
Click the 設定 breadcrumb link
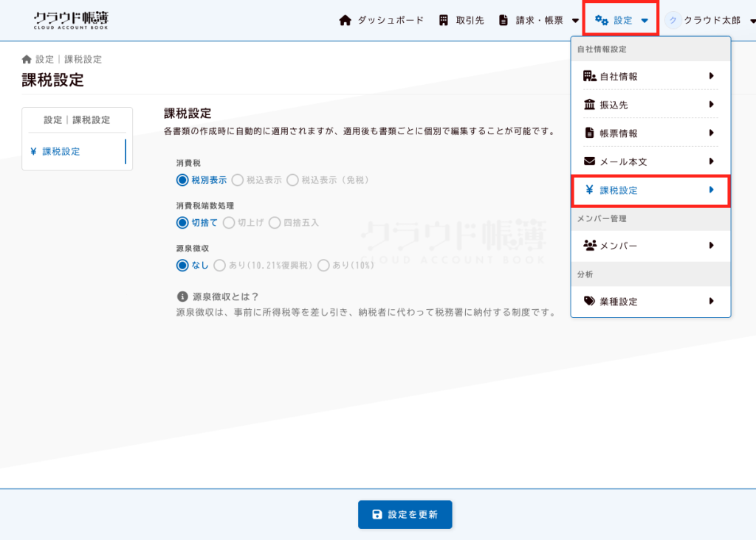(x=44, y=59)
